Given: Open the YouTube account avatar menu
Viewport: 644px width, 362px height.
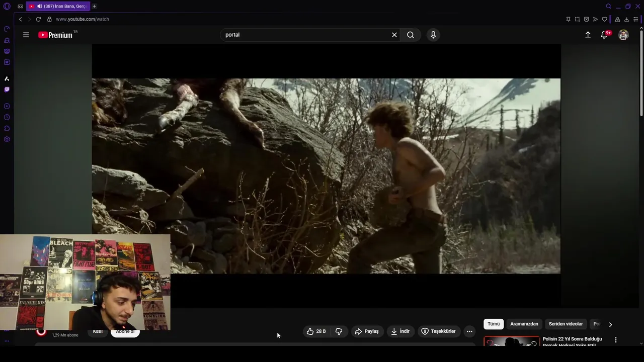Looking at the screenshot, I should 623,35.
